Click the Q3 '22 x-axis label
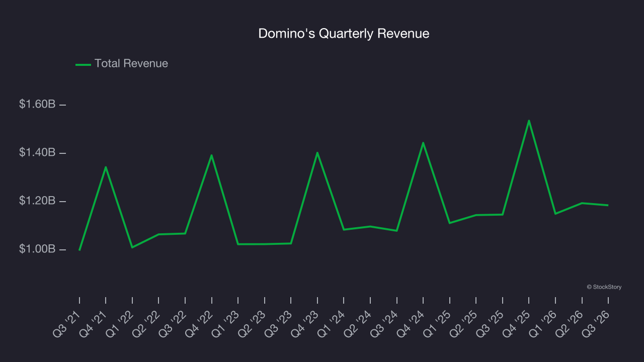 (174, 323)
